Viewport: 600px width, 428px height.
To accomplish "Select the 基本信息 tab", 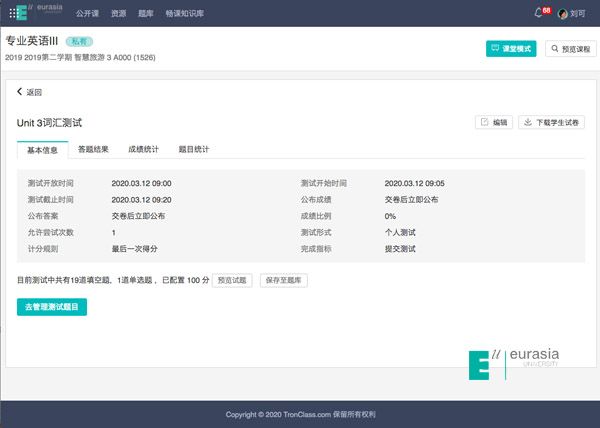I will tap(42, 149).
